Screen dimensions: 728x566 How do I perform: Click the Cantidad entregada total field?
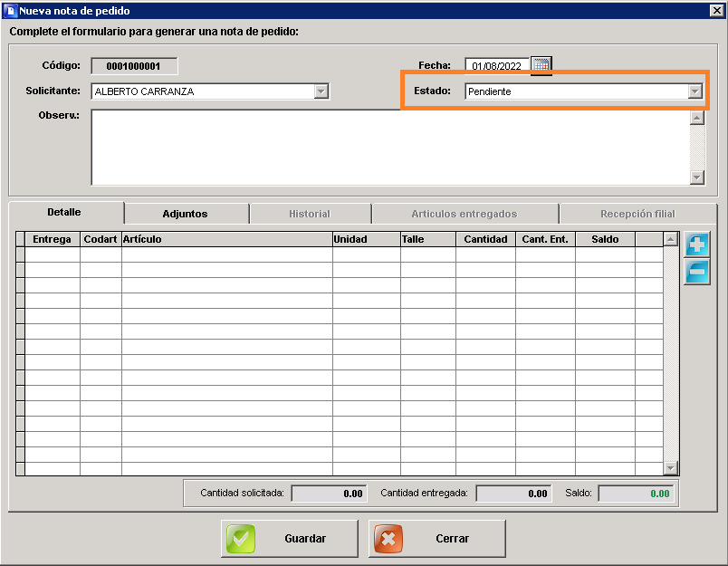pos(514,494)
